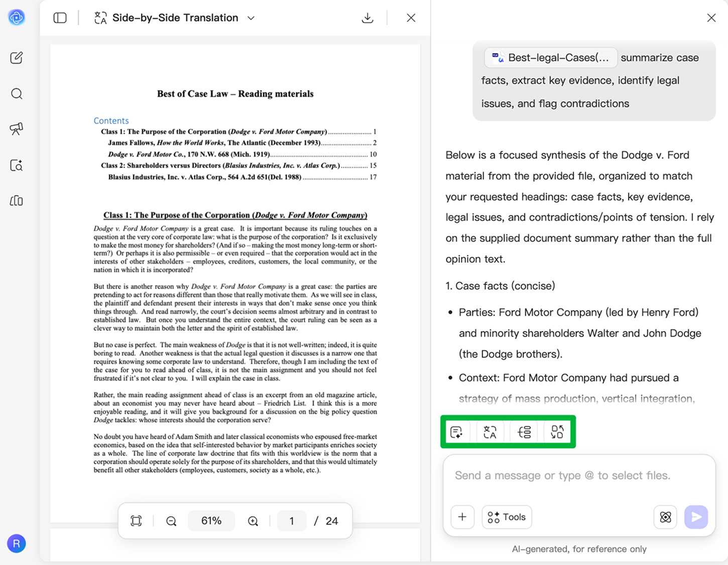Click the title Best of Case Law – Reading materials
The width and height of the screenshot is (728, 565).
coord(235,94)
